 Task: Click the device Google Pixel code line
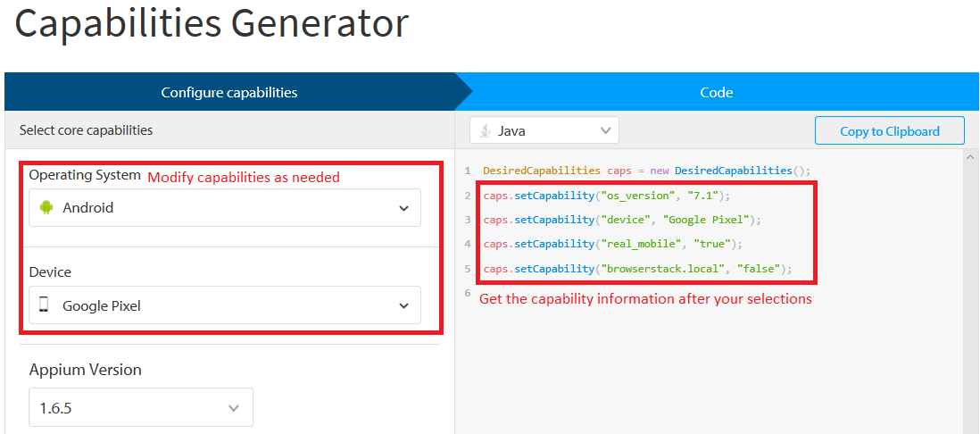pos(622,220)
